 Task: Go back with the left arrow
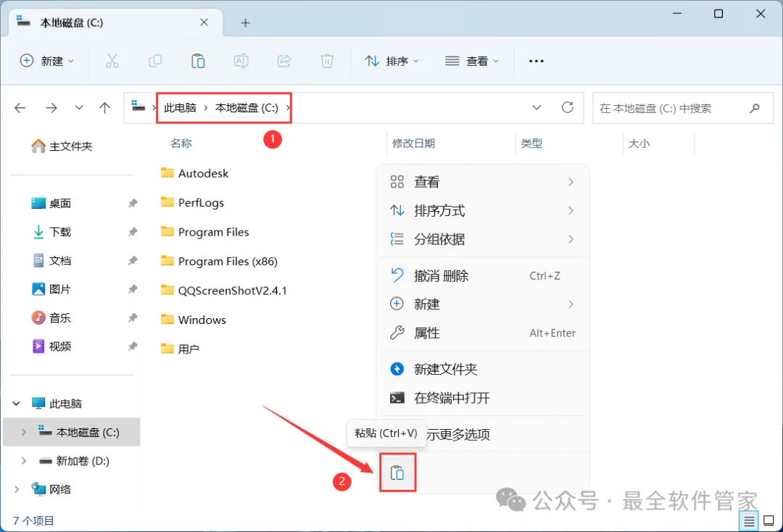[x=20, y=108]
